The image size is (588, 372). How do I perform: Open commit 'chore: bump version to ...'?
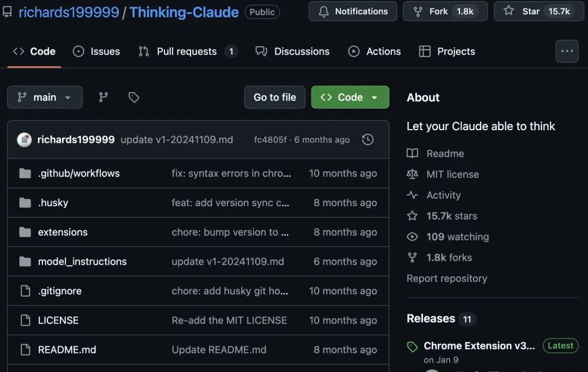point(230,232)
